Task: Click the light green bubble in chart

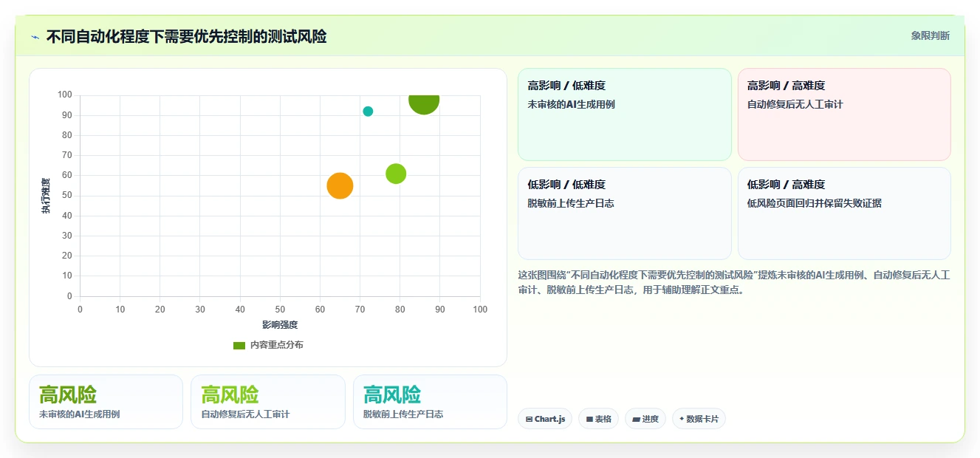Action: 396,174
